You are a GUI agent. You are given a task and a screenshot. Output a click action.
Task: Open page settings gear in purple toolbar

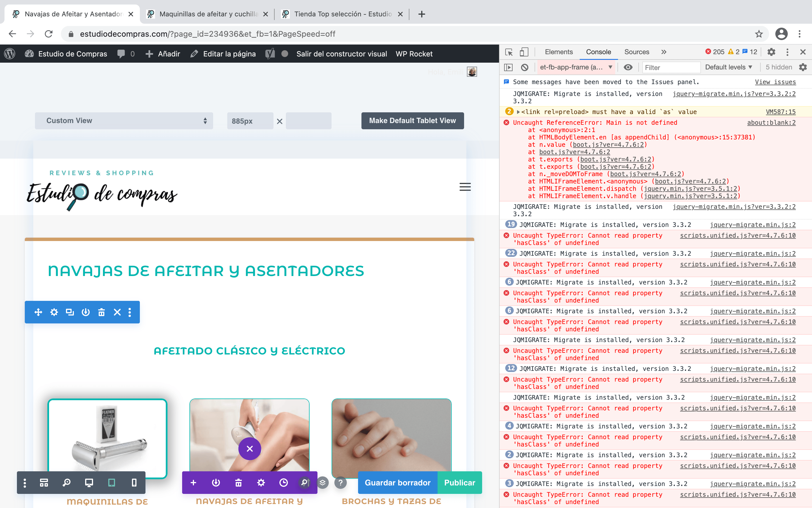coord(261,483)
